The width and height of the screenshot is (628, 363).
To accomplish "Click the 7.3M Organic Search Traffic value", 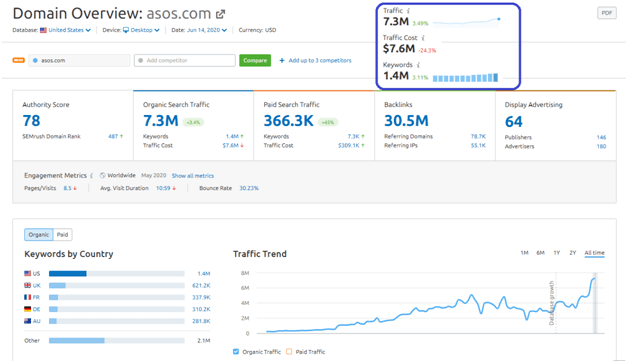I will pos(161,121).
